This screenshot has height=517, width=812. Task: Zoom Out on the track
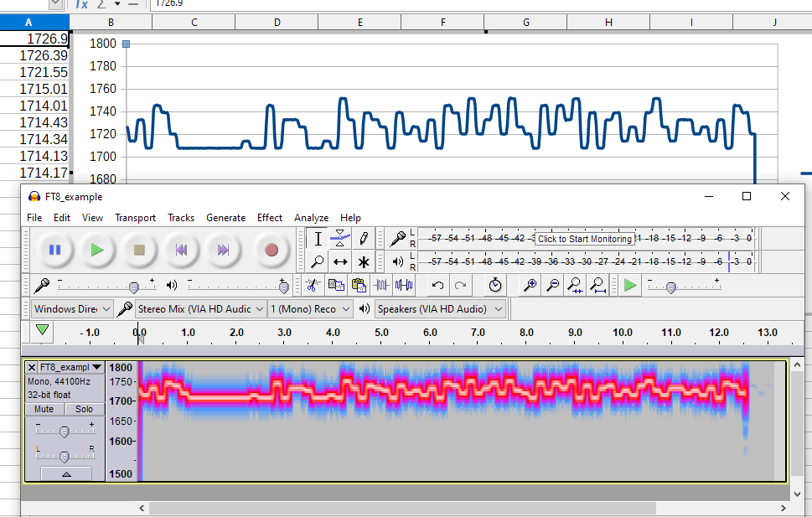click(552, 285)
